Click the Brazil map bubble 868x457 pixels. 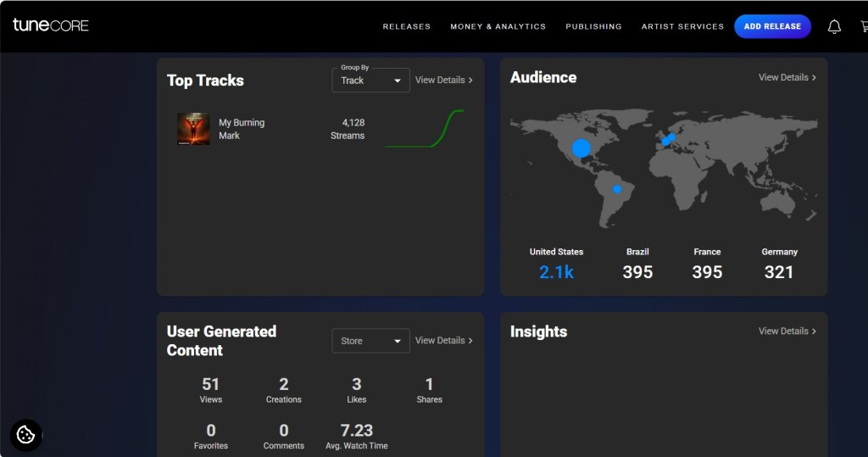pyautogui.click(x=617, y=189)
